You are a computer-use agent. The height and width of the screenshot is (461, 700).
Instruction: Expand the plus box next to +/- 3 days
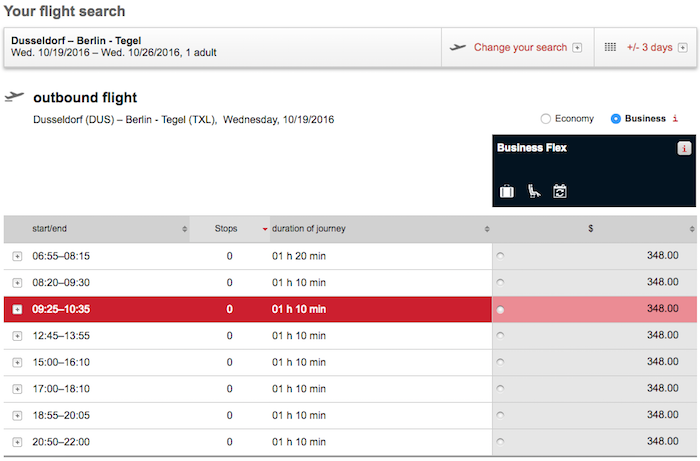pyautogui.click(x=683, y=48)
